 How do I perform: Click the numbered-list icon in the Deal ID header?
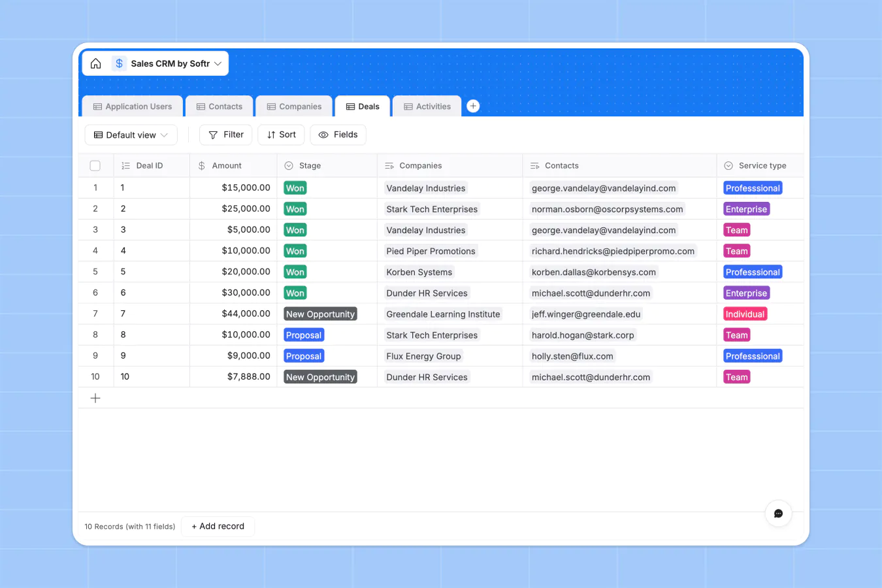125,165
